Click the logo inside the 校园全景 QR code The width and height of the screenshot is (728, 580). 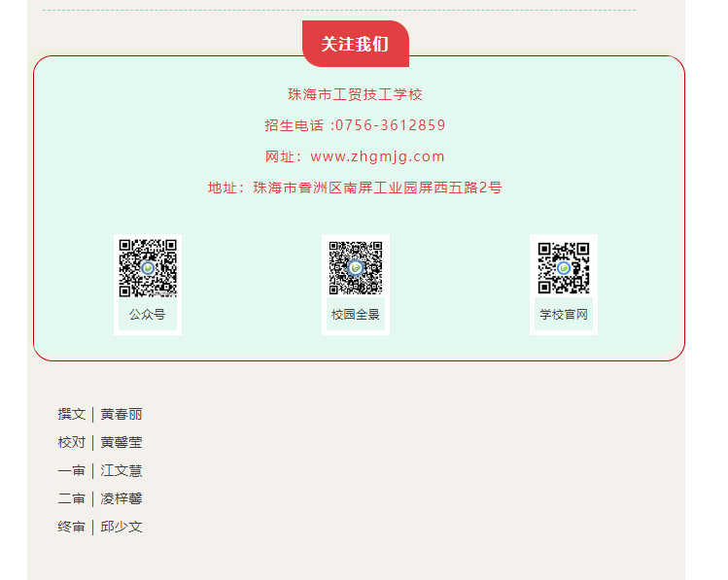point(356,267)
